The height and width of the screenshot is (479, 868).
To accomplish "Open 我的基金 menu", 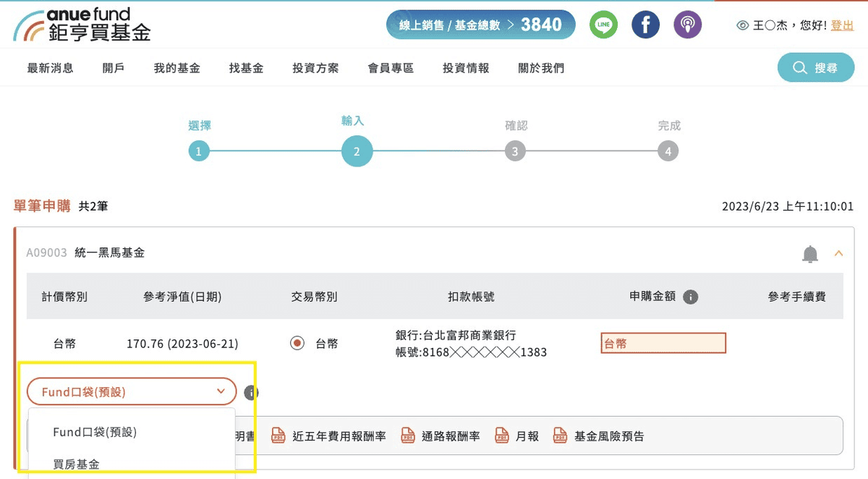I will (x=176, y=68).
